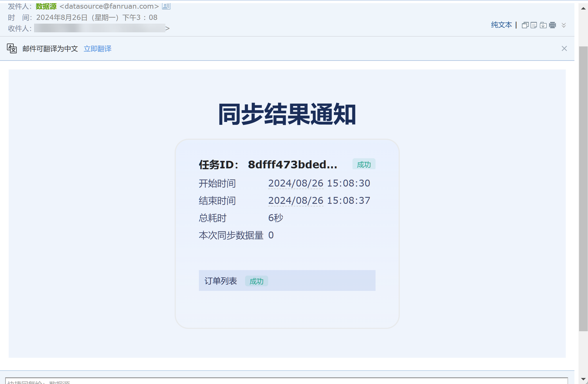Click 成功 status badge beside task ID

click(x=364, y=164)
